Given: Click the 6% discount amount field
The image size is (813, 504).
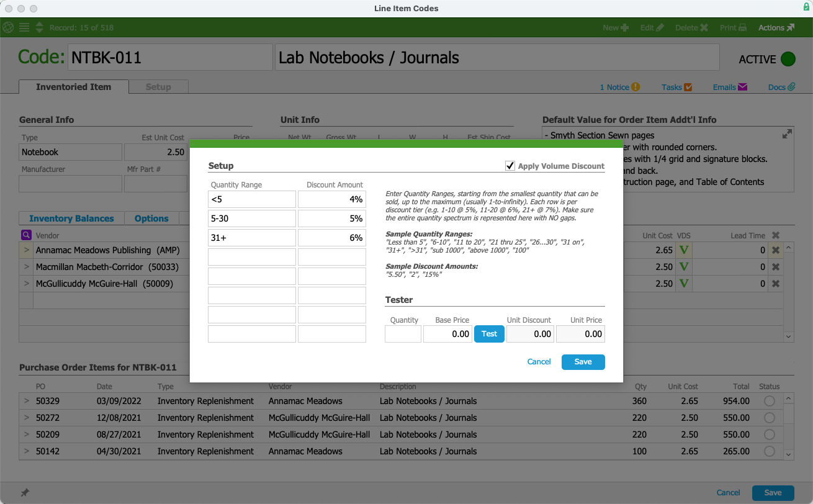Looking at the screenshot, I should coord(332,238).
